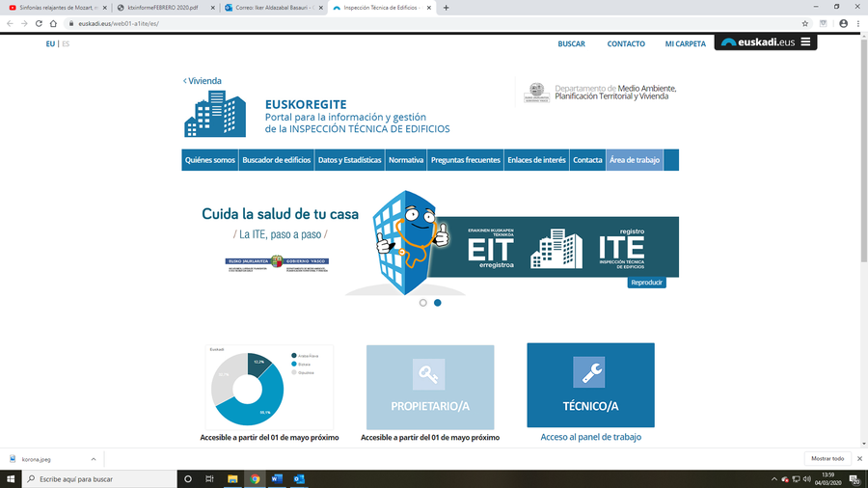Image resolution: width=868 pixels, height=488 pixels.
Task: Switch language to ES
Action: [x=66, y=43]
